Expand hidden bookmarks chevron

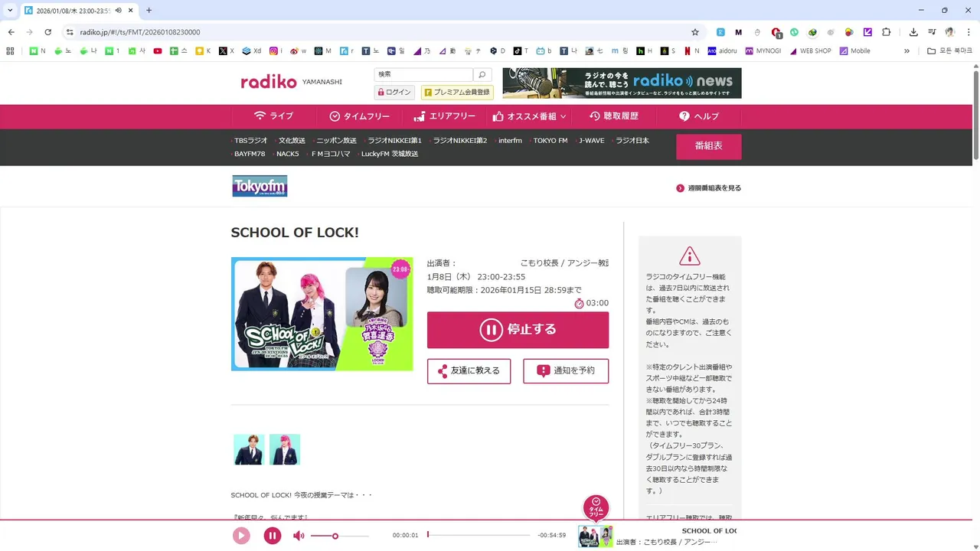pyautogui.click(x=906, y=51)
